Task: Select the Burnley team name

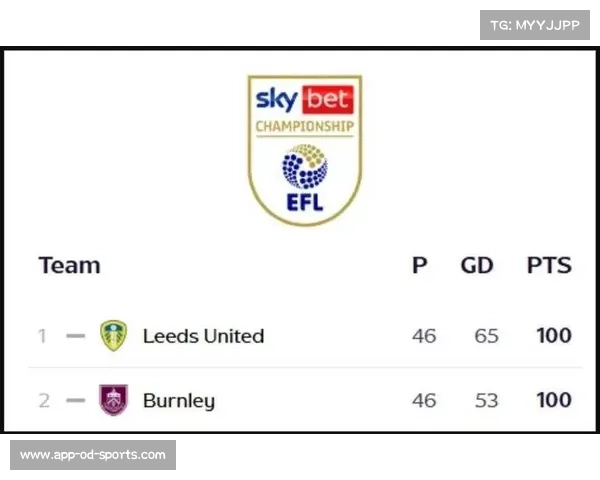Action: click(x=179, y=401)
